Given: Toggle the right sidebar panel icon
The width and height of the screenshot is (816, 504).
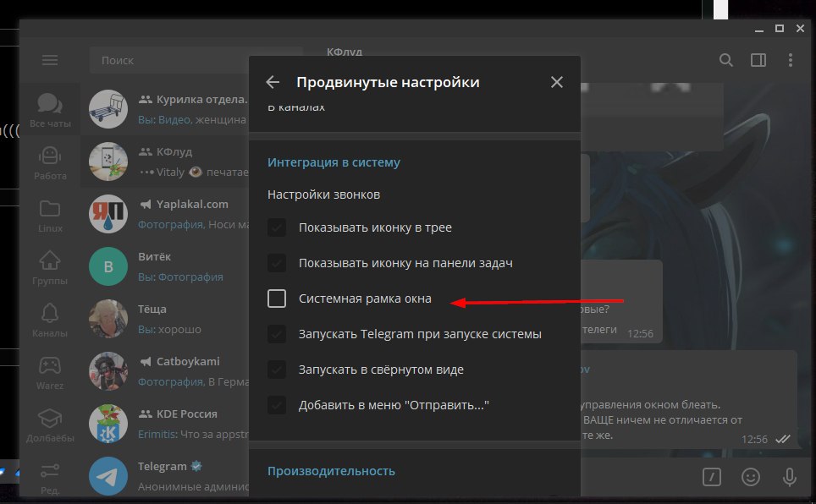Looking at the screenshot, I should click(758, 60).
